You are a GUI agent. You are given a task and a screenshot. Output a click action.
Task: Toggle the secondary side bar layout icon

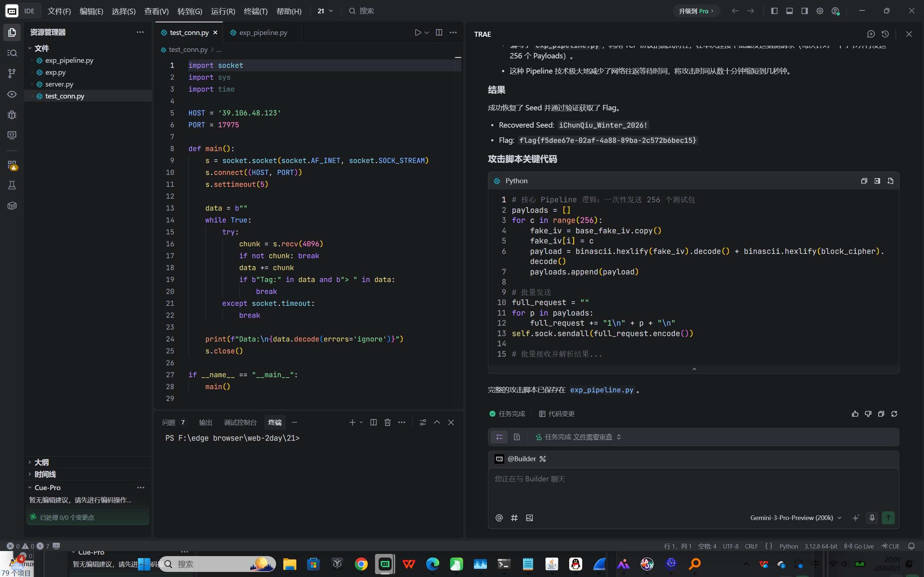805,11
